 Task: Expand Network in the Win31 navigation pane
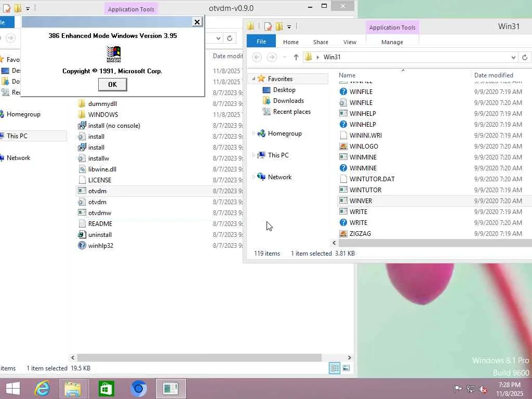[x=254, y=177]
